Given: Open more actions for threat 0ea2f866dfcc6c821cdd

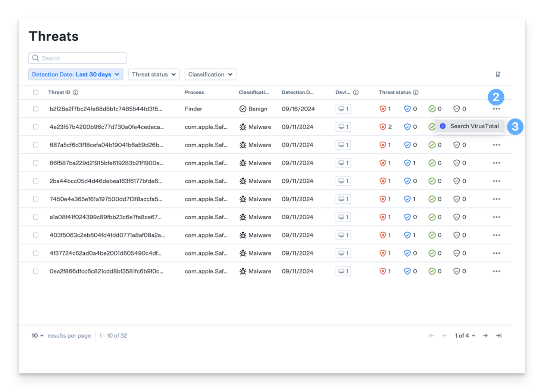Looking at the screenshot, I should tap(496, 272).
